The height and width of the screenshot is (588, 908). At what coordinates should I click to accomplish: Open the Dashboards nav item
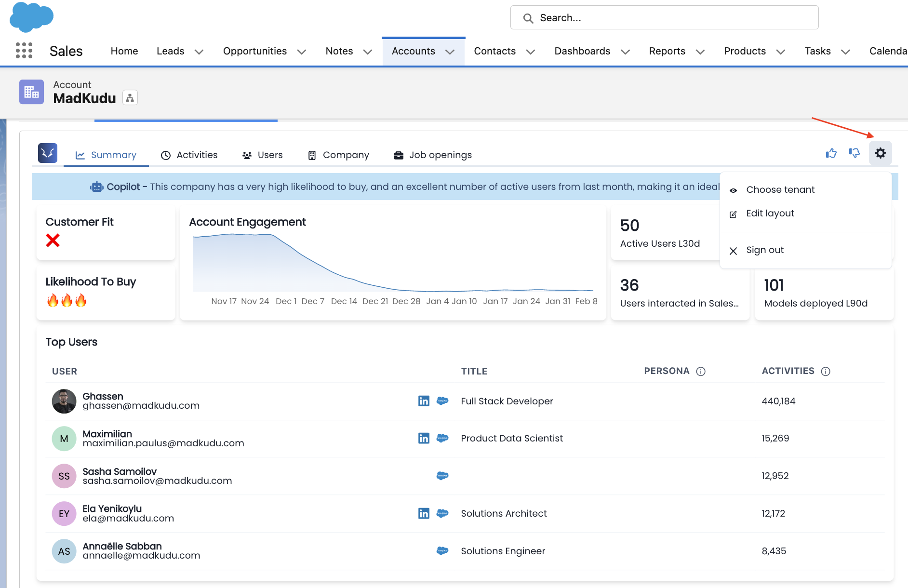coord(582,51)
